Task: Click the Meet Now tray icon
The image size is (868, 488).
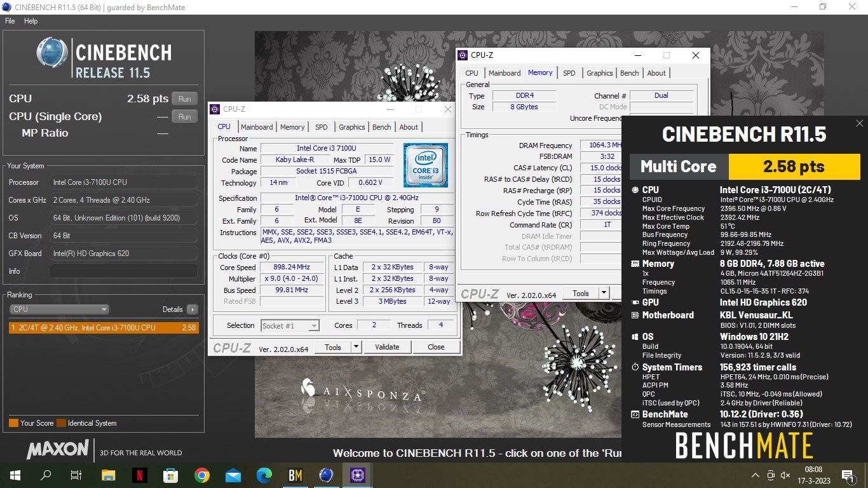Action: click(x=771, y=475)
